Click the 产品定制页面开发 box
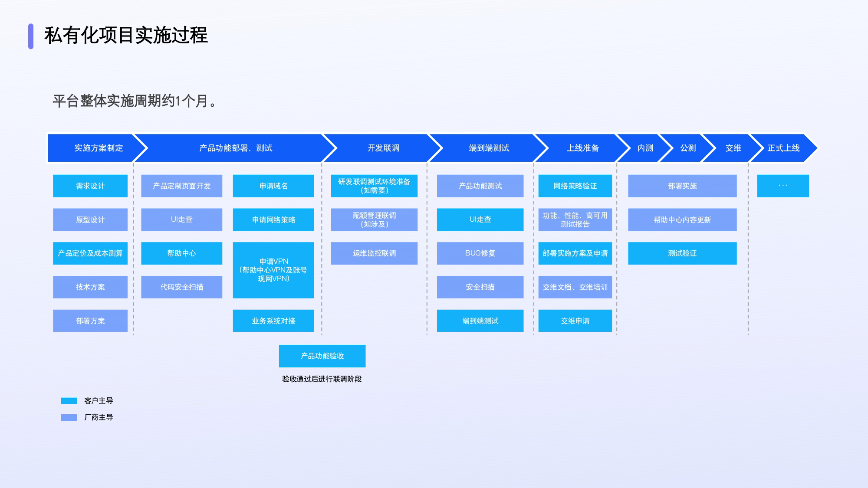The image size is (868, 488). pyautogui.click(x=182, y=186)
